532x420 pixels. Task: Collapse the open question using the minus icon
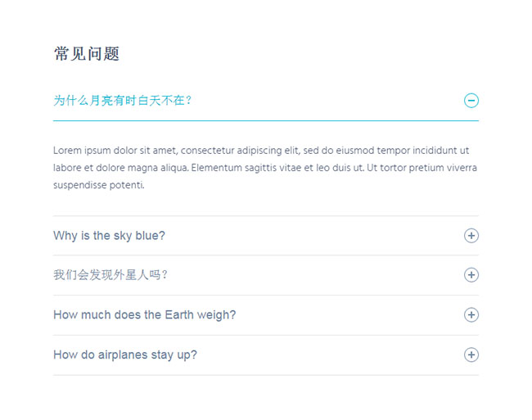[x=471, y=101]
